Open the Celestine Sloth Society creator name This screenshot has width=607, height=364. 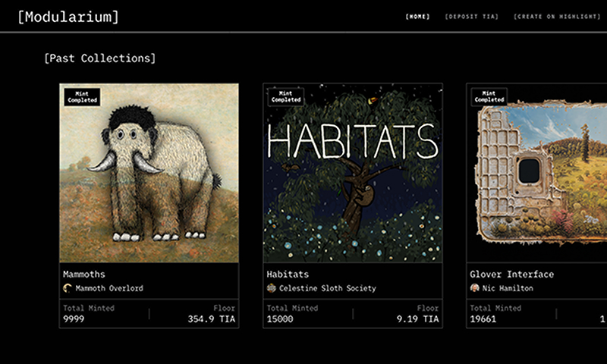pyautogui.click(x=328, y=288)
